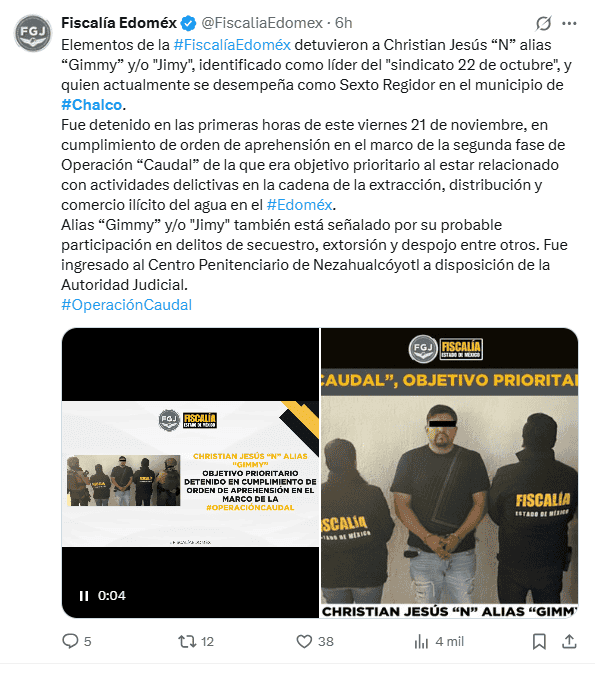Click the repost arrows icon
The height and width of the screenshot is (673, 595).
pos(187,642)
